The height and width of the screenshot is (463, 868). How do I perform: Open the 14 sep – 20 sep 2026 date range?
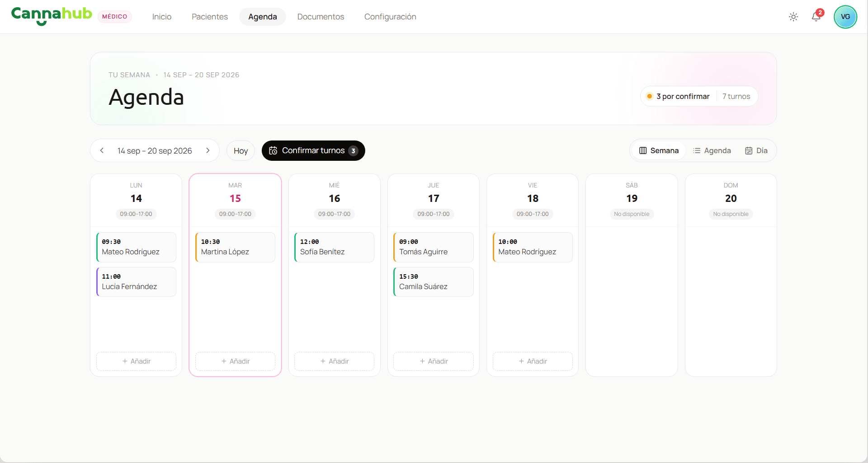pyautogui.click(x=155, y=151)
